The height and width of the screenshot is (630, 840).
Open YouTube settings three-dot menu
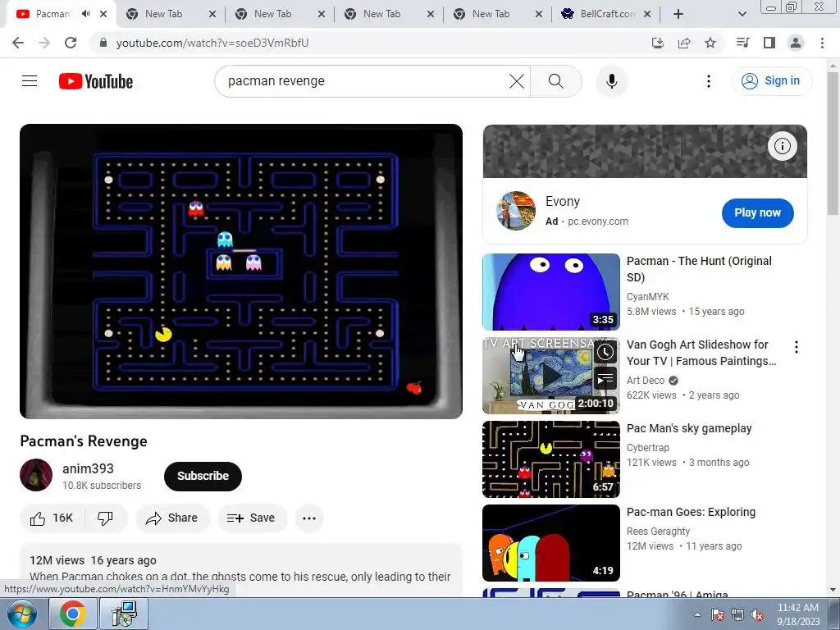click(709, 81)
